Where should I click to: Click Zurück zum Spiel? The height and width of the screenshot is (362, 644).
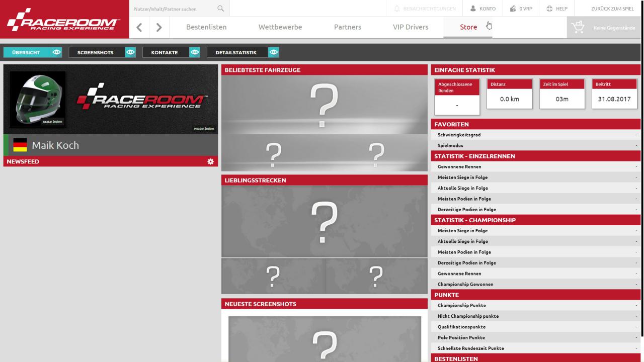pyautogui.click(x=612, y=9)
